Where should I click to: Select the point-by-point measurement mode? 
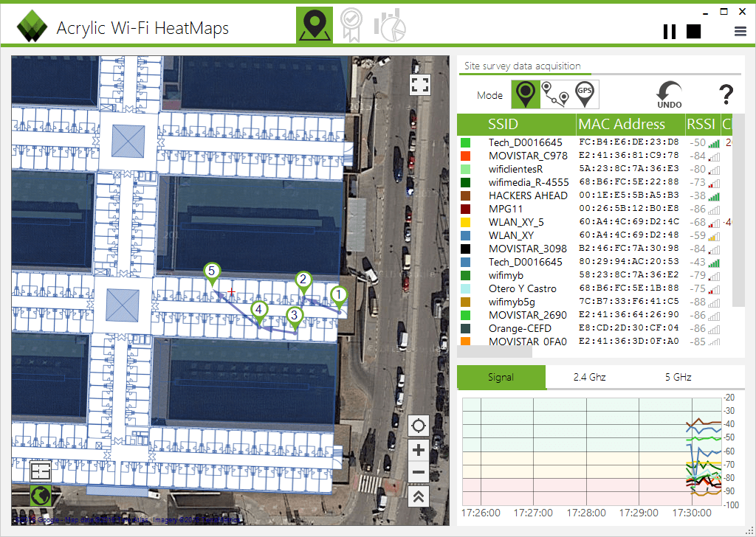(526, 94)
